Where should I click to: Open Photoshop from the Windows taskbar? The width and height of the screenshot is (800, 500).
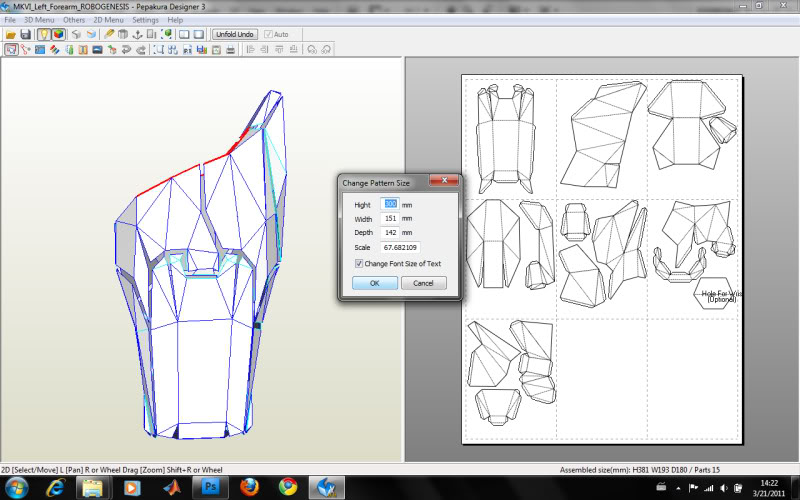pos(211,487)
